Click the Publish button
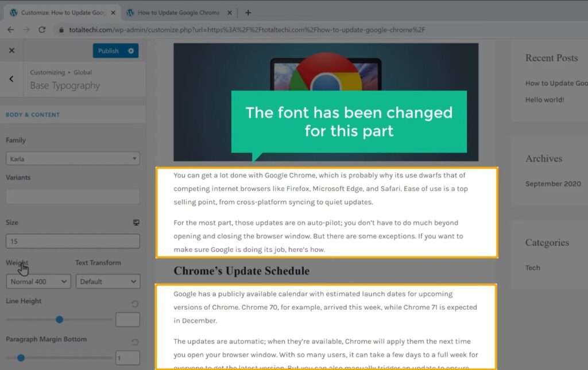 coord(109,50)
